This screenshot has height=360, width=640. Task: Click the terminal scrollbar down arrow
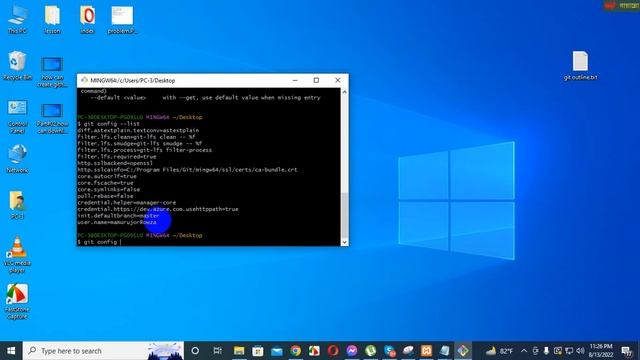pos(344,242)
